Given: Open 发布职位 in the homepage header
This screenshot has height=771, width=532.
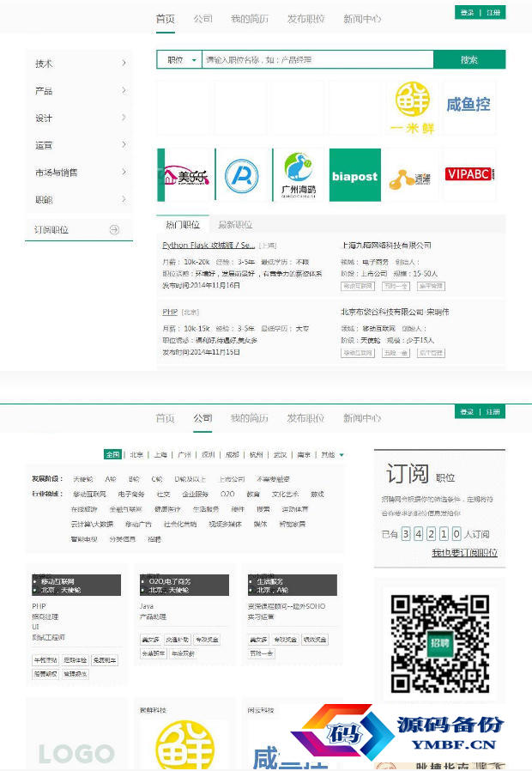Looking at the screenshot, I should pyautogui.click(x=305, y=19).
